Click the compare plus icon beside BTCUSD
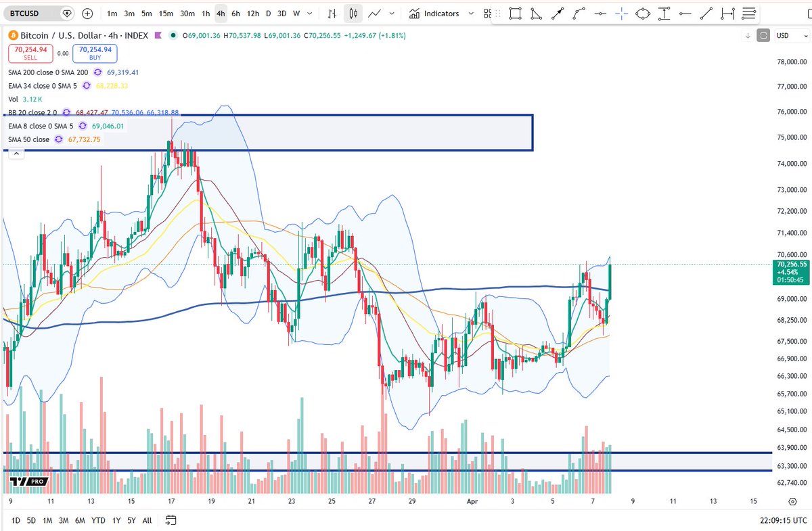812x531 pixels. point(87,13)
